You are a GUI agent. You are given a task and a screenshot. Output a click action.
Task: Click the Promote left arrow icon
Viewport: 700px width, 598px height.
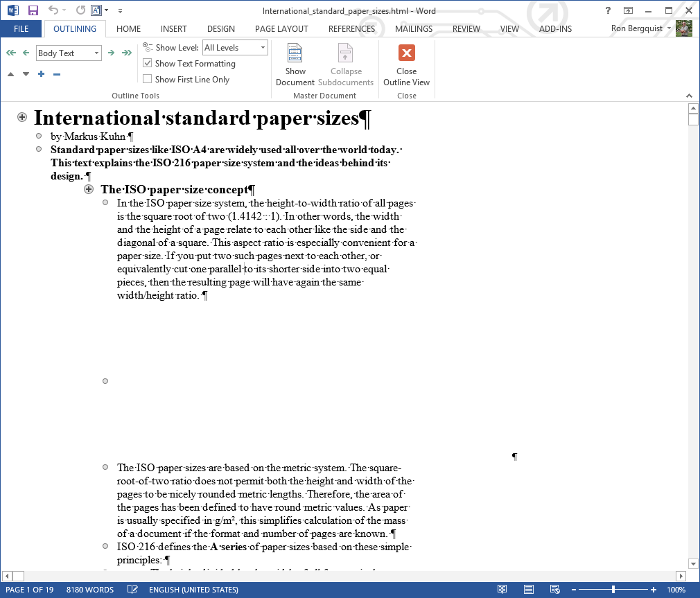26,53
